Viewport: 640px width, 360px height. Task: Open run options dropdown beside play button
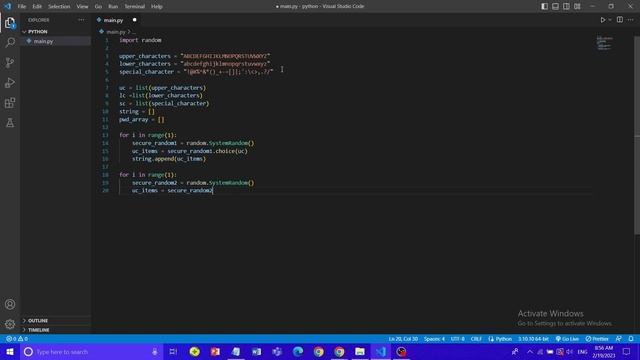pyautogui.click(x=610, y=20)
